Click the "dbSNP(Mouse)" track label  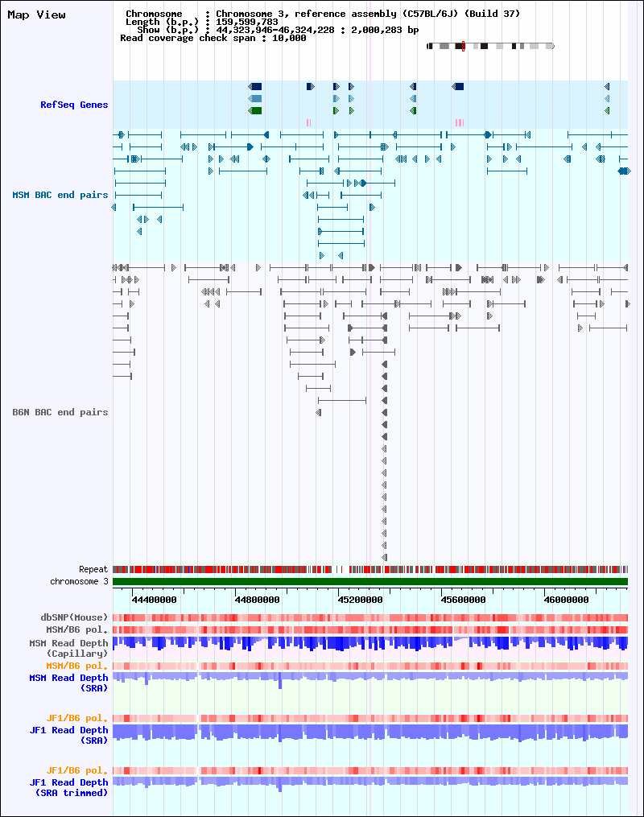[74, 617]
